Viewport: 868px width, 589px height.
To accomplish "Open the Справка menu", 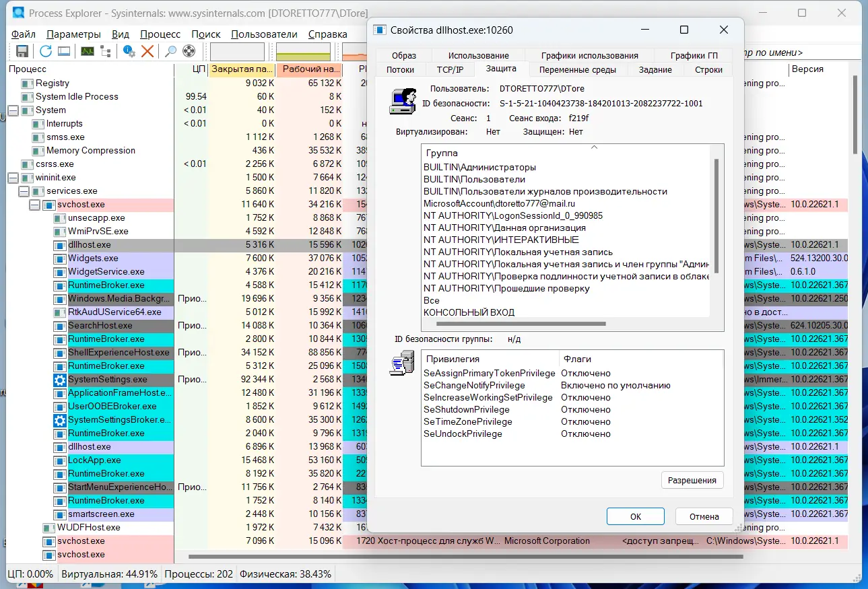I will tap(328, 34).
